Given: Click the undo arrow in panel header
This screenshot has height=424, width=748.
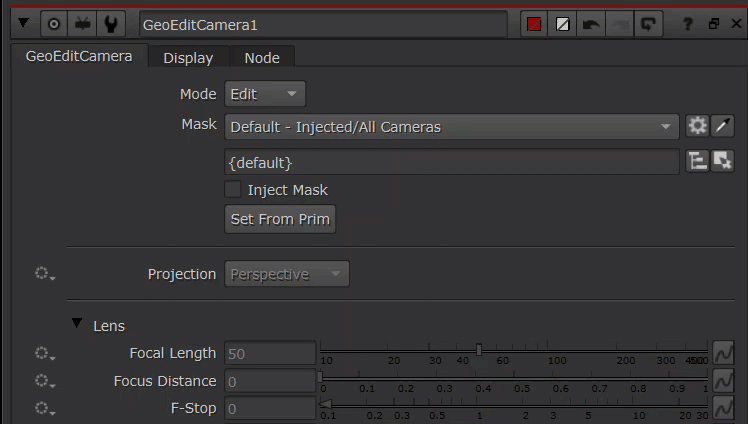Looking at the screenshot, I should pyautogui.click(x=591, y=24).
